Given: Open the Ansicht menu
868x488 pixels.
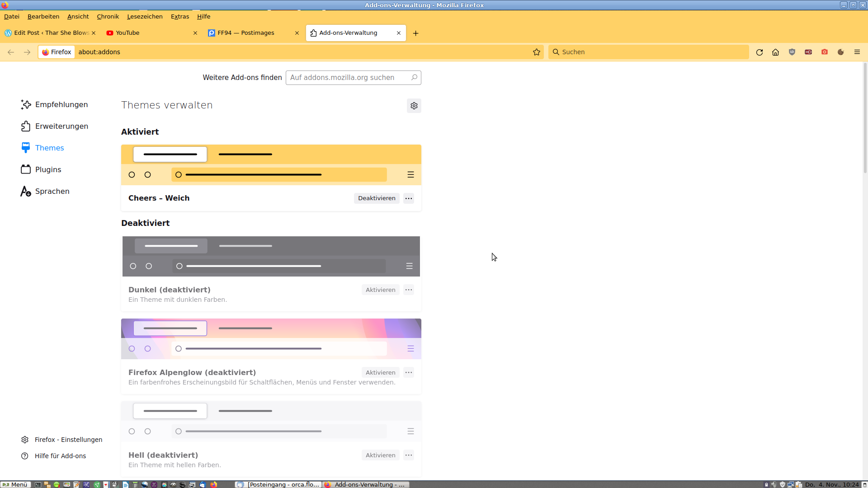Looking at the screenshot, I should (78, 16).
